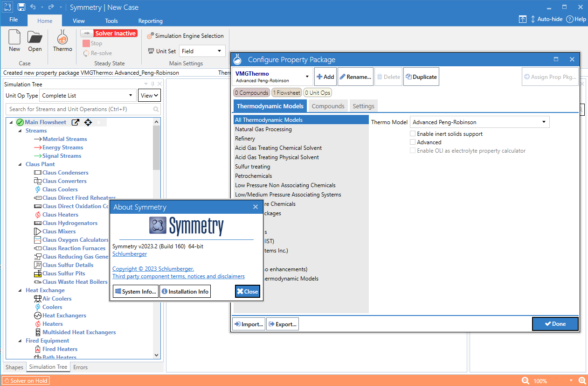Click the Main Flowsheet crosshair locate icon
588x386 pixels.
coord(88,122)
